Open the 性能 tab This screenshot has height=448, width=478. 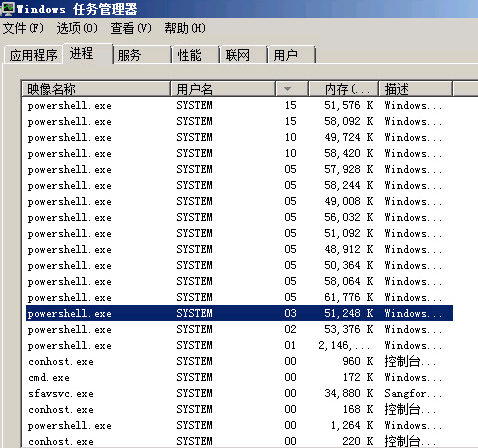tap(196, 55)
